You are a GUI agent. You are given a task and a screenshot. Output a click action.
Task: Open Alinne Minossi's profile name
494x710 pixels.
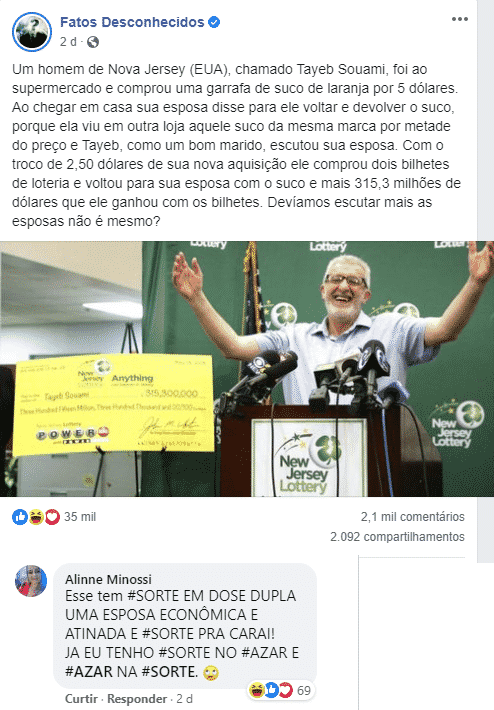point(108,579)
